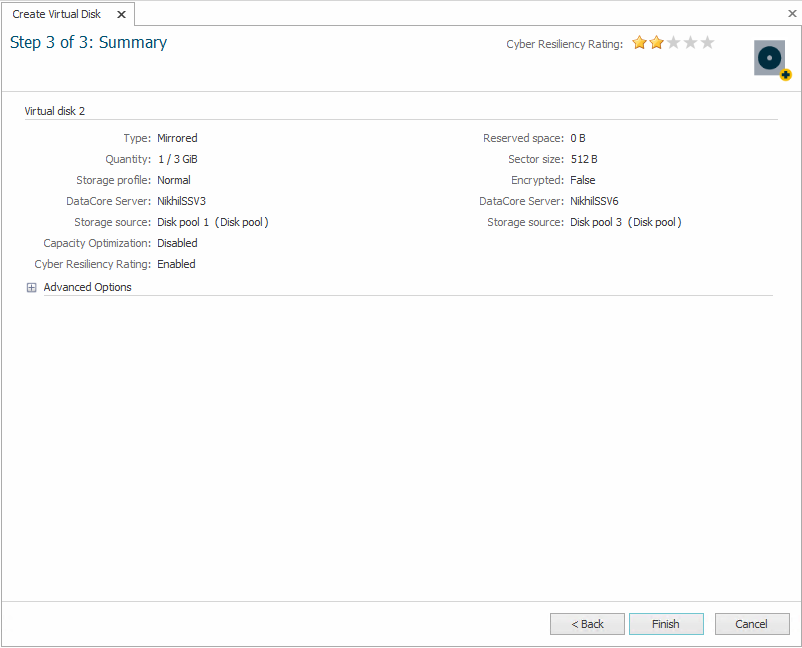Click the NikhilSSV3 server name

(181, 201)
